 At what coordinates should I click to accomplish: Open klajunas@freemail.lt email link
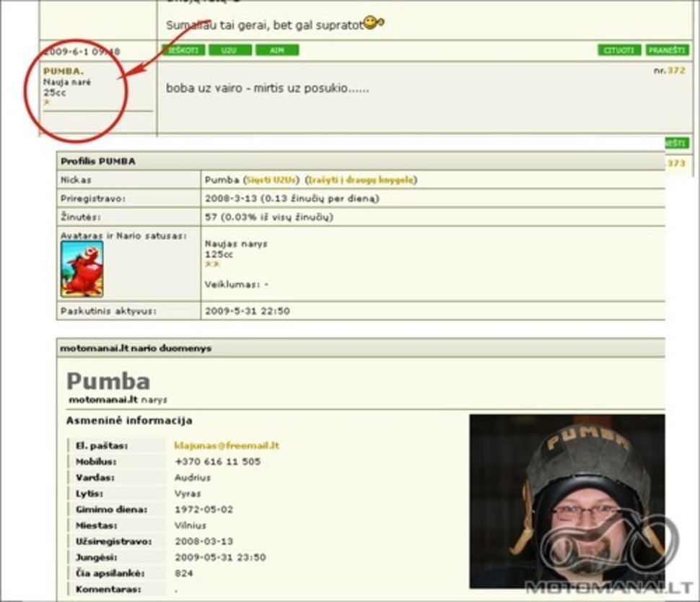coord(227,445)
